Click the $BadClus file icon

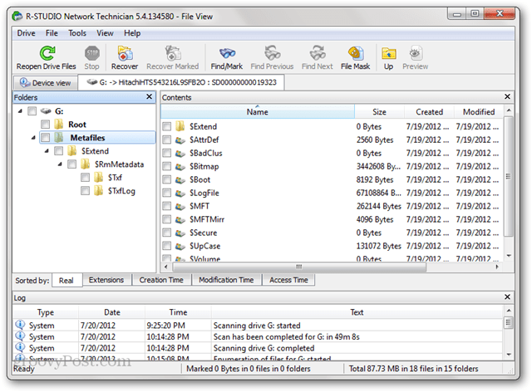(x=180, y=153)
